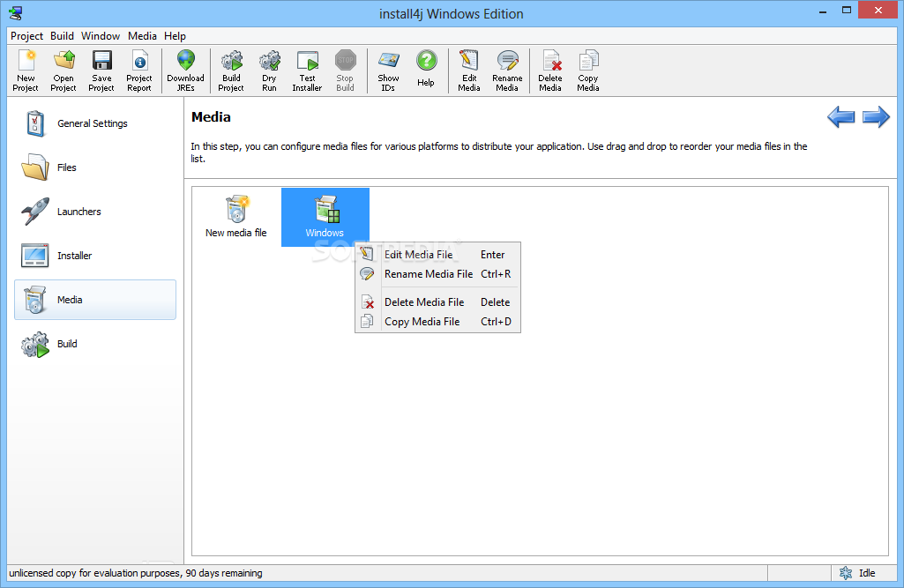Click the Delete Media toolbar icon
This screenshot has height=588, width=904.
pos(551,61)
